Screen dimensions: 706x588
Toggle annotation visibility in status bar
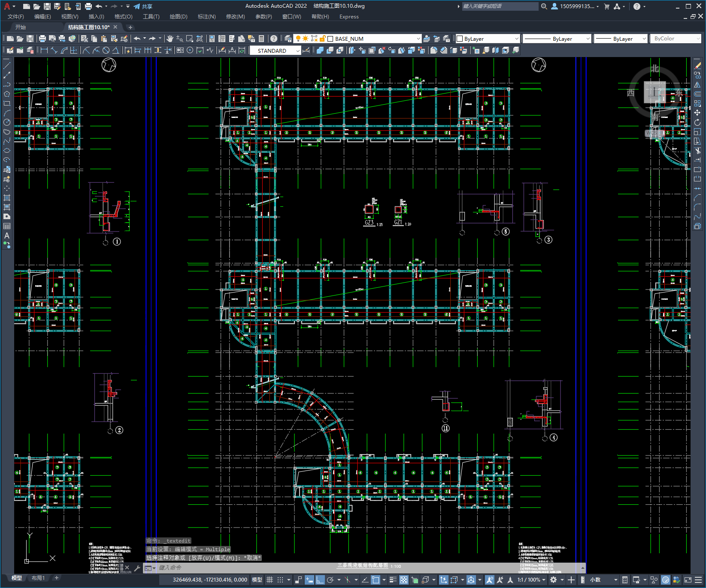pyautogui.click(x=489, y=580)
